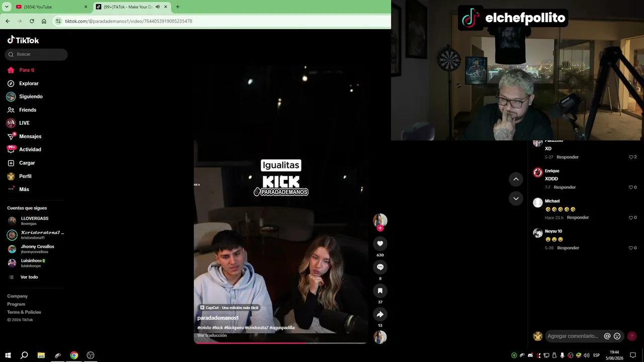View site information icon in address bar
Image resolution: width=644 pixels, height=362 pixels.
click(58, 21)
